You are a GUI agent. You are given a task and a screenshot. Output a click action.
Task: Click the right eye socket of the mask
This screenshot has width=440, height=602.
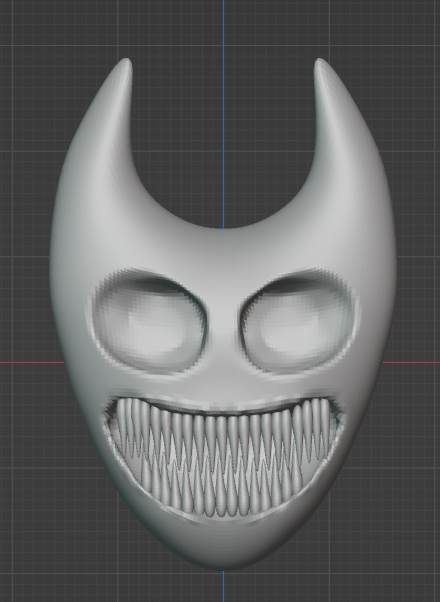[299, 321]
